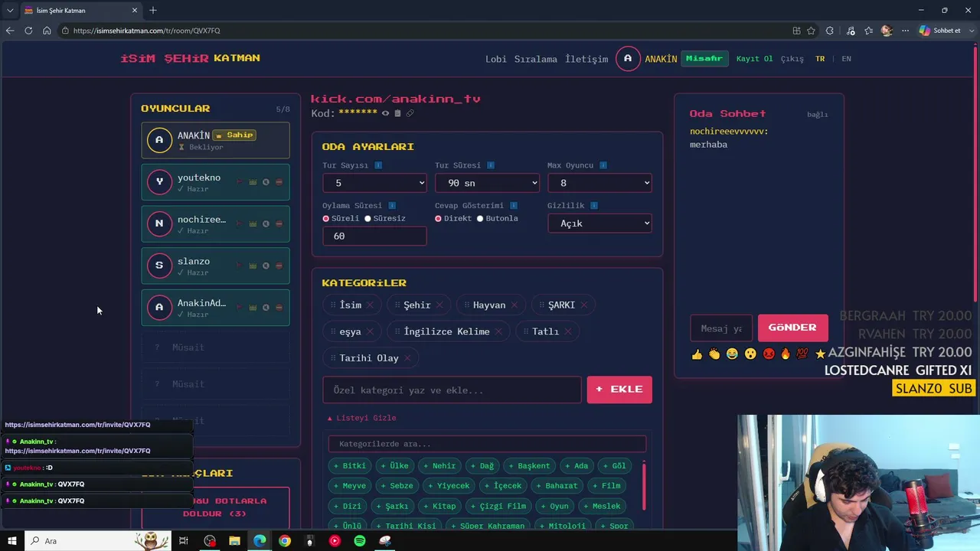Add the Meyve category chip
The image size is (980, 551).
[350, 485]
